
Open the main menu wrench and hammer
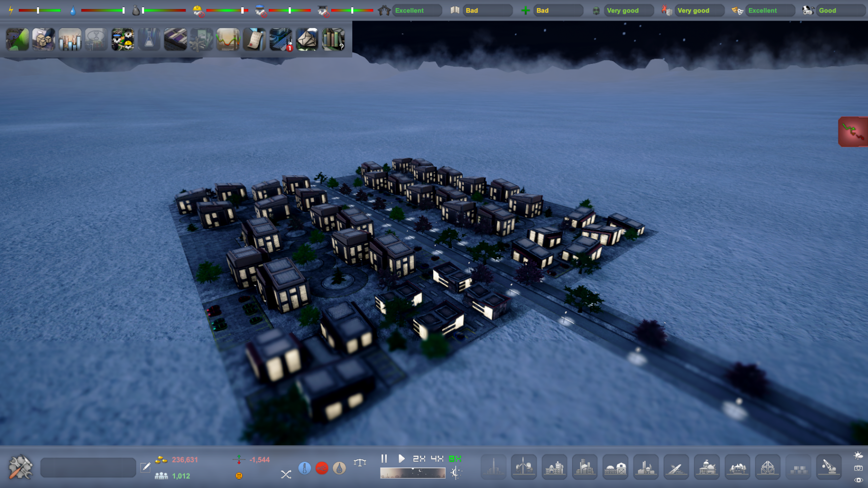click(x=20, y=467)
